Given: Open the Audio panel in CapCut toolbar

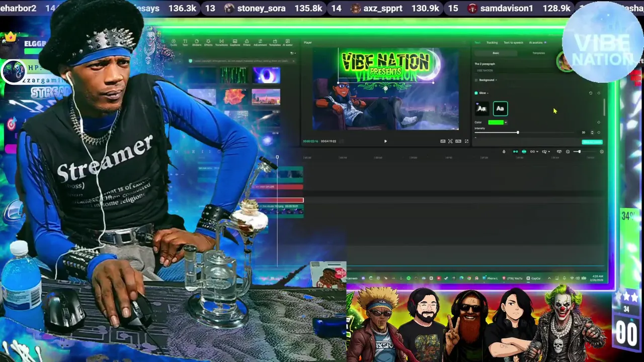Looking at the screenshot, I should 174,43.
